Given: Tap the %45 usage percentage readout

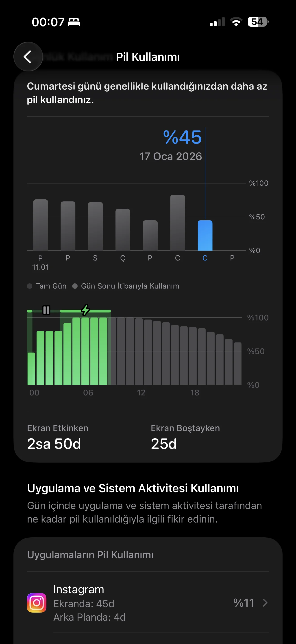Looking at the screenshot, I should pos(182,137).
